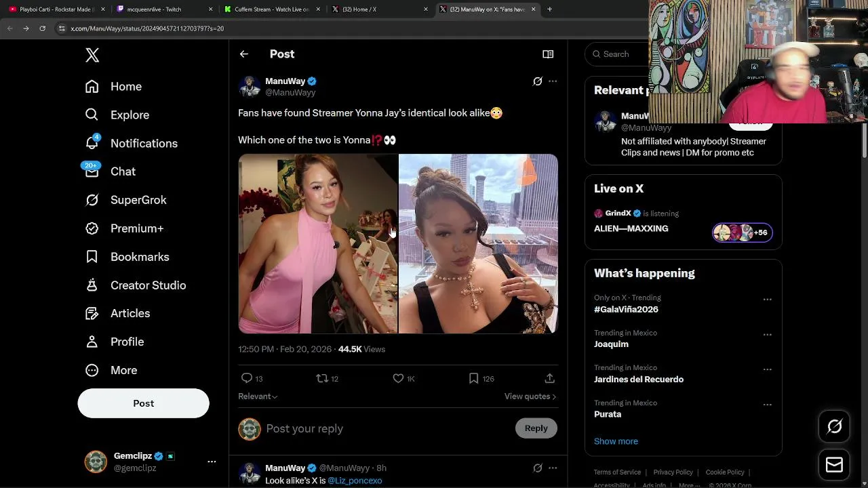Open more options dots on 8h reply

tap(553, 468)
